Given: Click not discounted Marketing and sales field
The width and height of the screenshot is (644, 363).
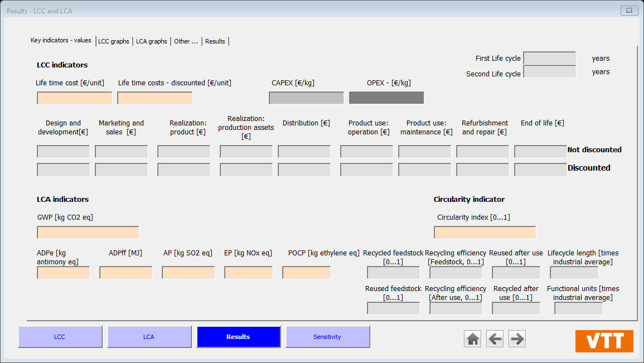Looking at the screenshot, I should tap(121, 152).
